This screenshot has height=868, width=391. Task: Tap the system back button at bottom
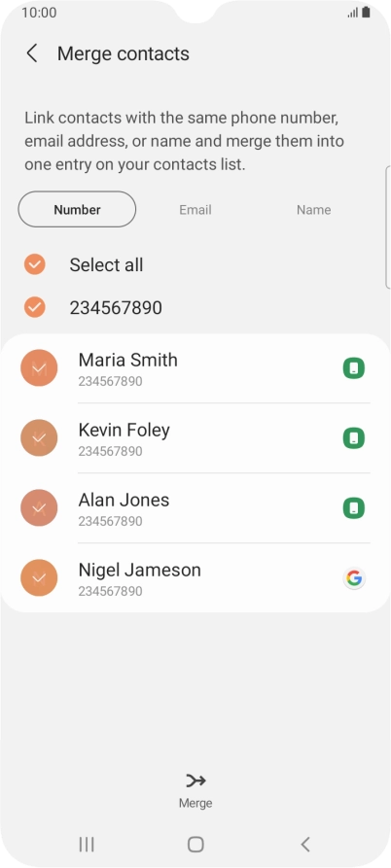[304, 845]
